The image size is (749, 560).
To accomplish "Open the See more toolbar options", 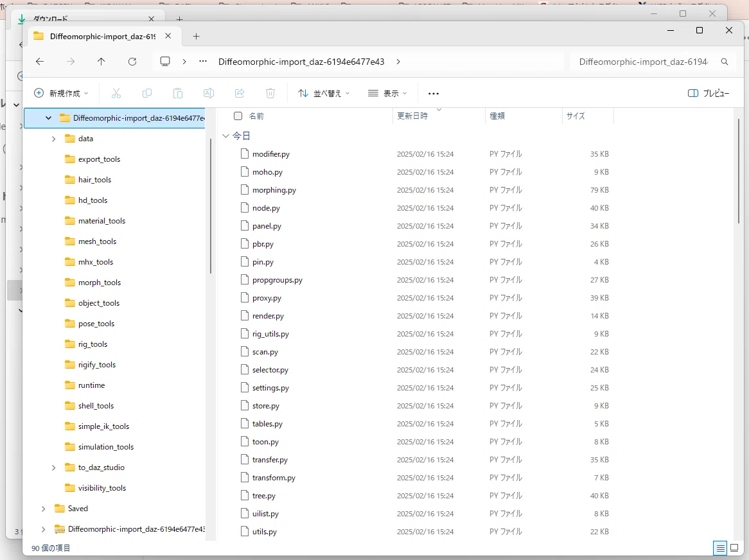I will click(x=434, y=94).
